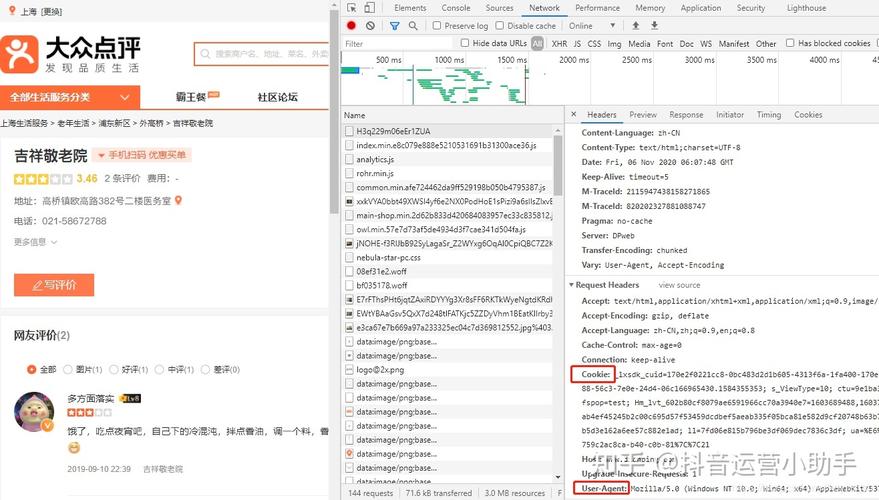
Task: Enable the Preserve log checkbox
Action: pyautogui.click(x=437, y=25)
